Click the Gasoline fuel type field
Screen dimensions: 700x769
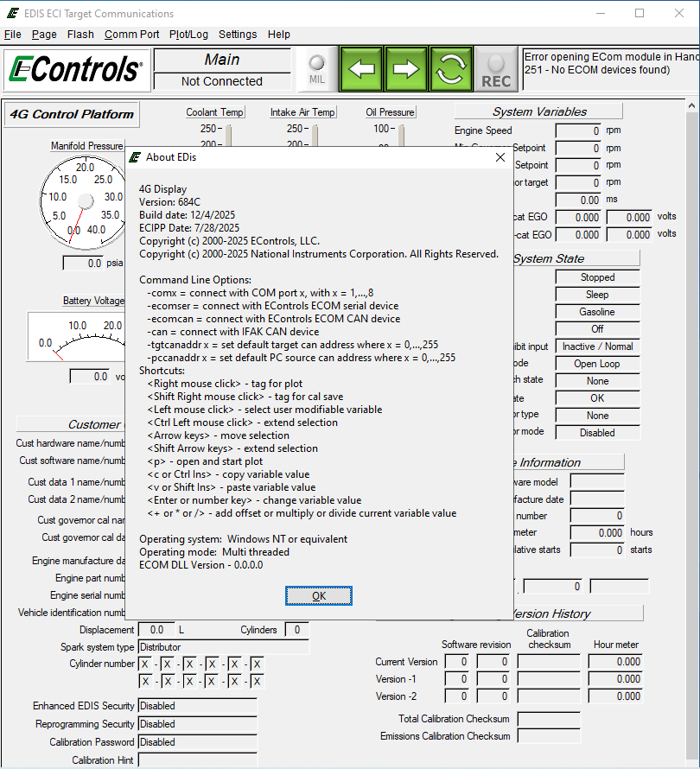597,312
